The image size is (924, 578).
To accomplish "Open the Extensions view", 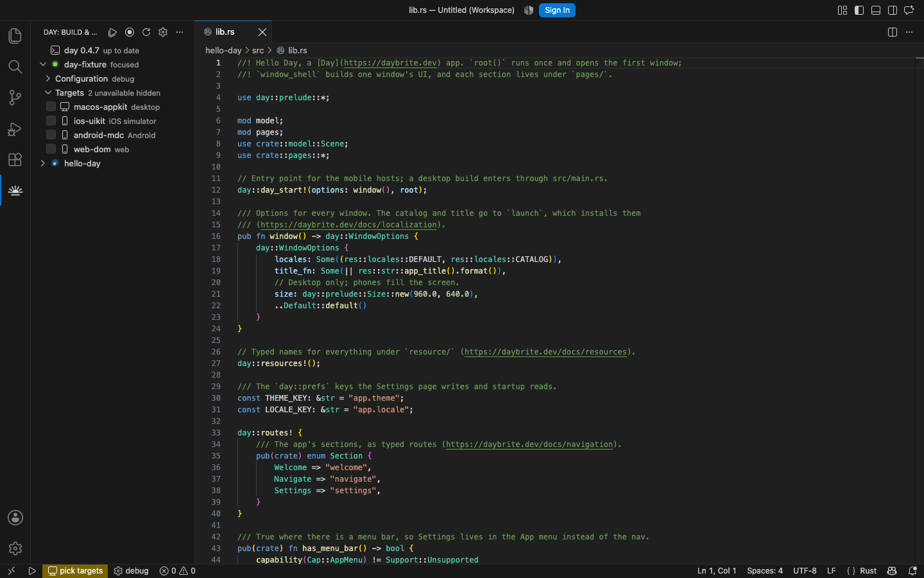I will coord(15,159).
